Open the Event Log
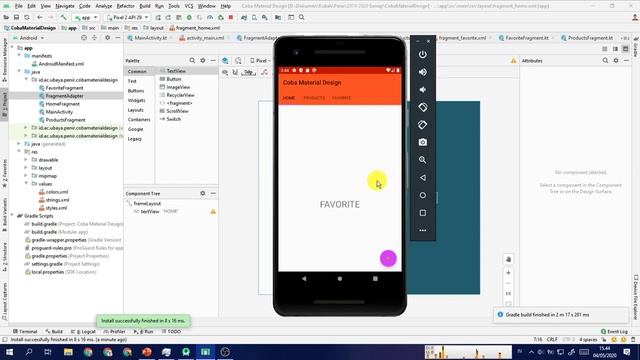The image size is (640, 360). pyautogui.click(x=614, y=331)
